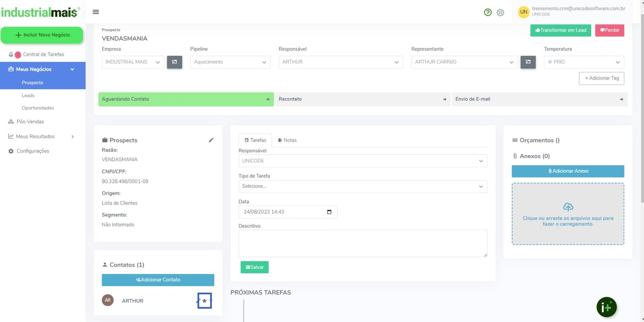Open the Temperatura FRIO dropdown
The height and width of the screenshot is (322, 644).
pos(584,62)
